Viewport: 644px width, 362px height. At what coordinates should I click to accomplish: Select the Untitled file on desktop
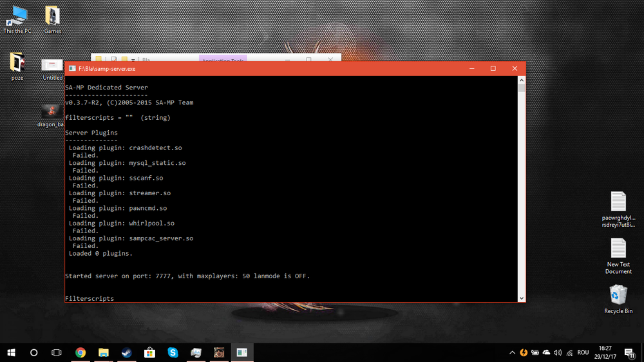(x=53, y=69)
